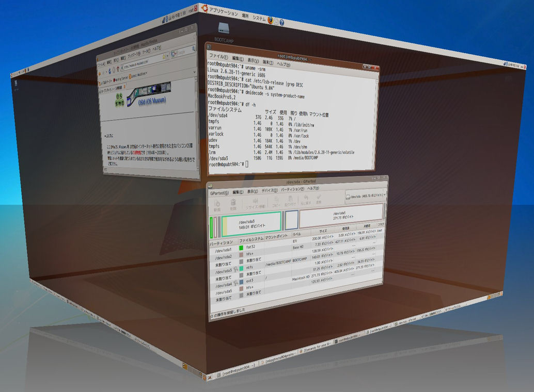Screen dimensions: 534x392
Task: Click the green fat32 color swatch
Action: pos(241,248)
